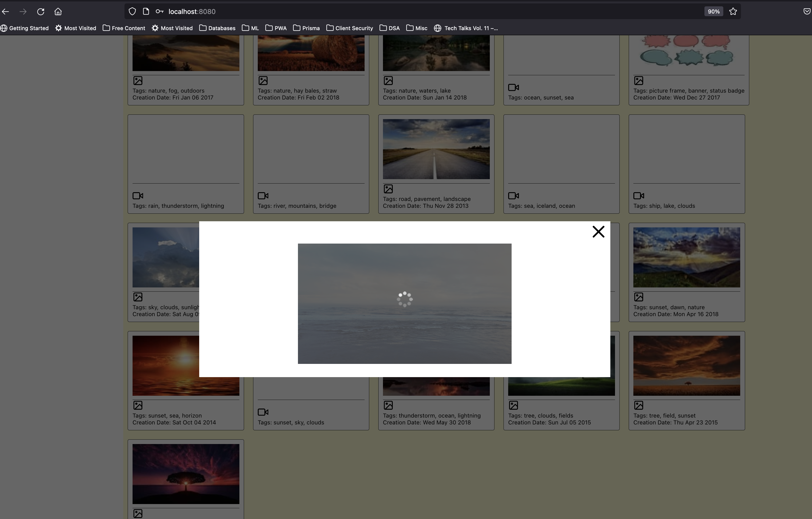This screenshot has width=812, height=519.
Task: Open the road landscape thumbnail
Action: pyautogui.click(x=436, y=149)
